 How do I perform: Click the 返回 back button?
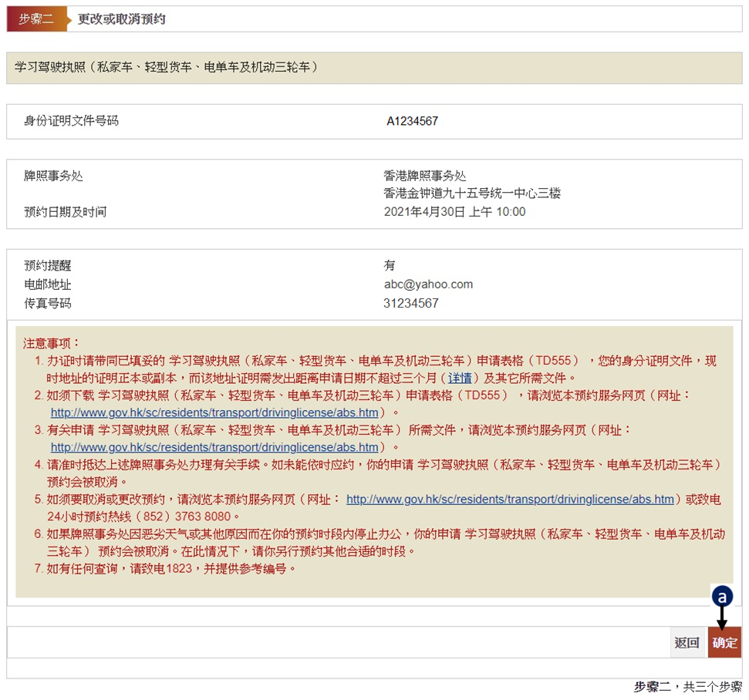coord(687,642)
